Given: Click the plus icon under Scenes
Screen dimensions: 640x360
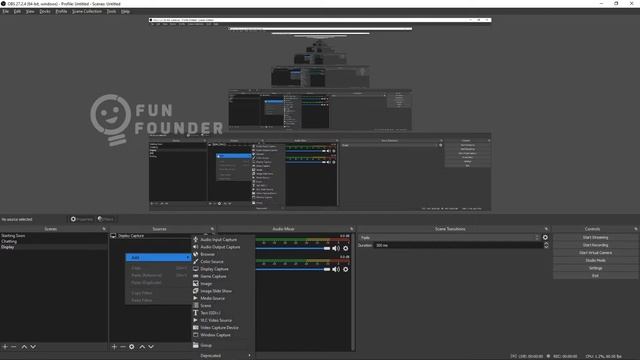Looking at the screenshot, I should pos(5,347).
